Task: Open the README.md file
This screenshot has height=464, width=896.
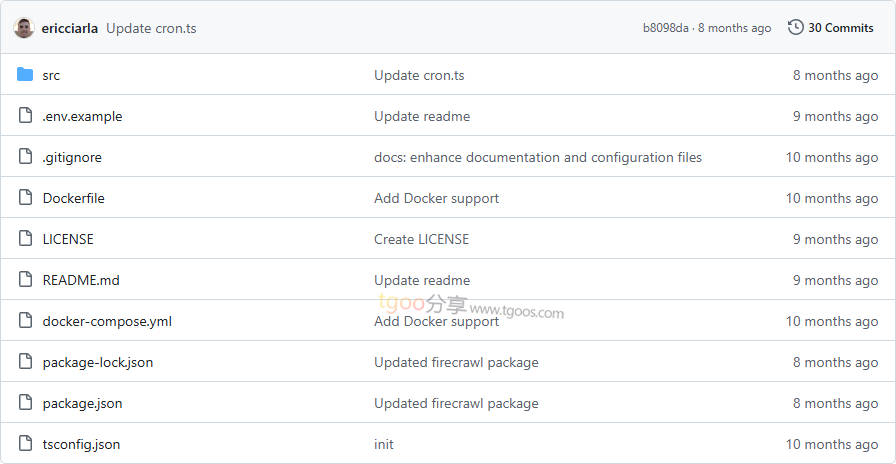Action: 81,280
